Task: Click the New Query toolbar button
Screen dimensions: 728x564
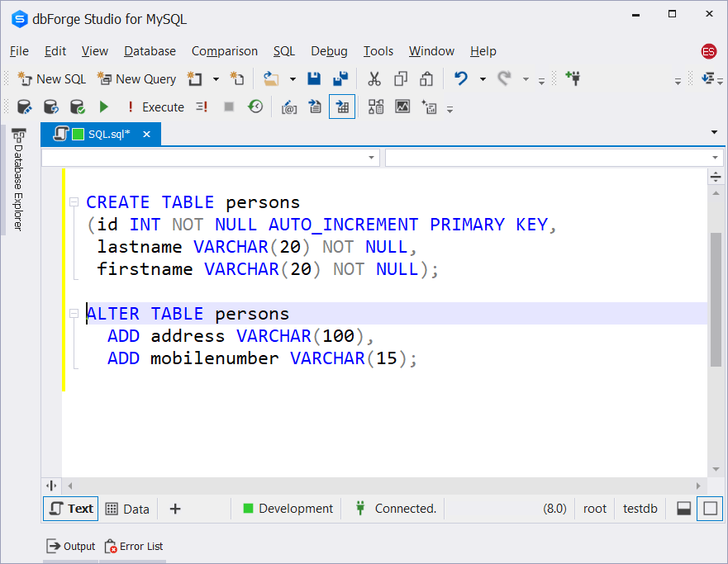Action: coord(136,79)
